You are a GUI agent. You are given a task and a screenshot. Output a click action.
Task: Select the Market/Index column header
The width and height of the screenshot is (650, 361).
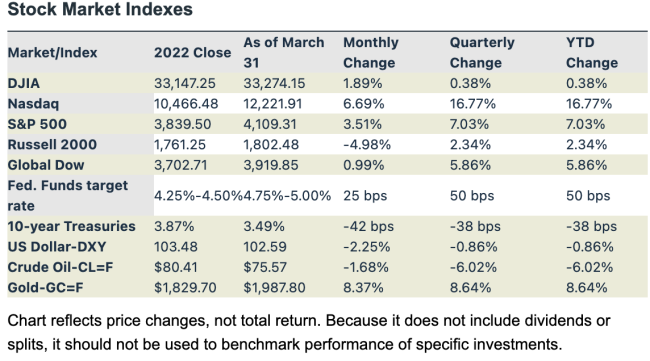pos(52,53)
